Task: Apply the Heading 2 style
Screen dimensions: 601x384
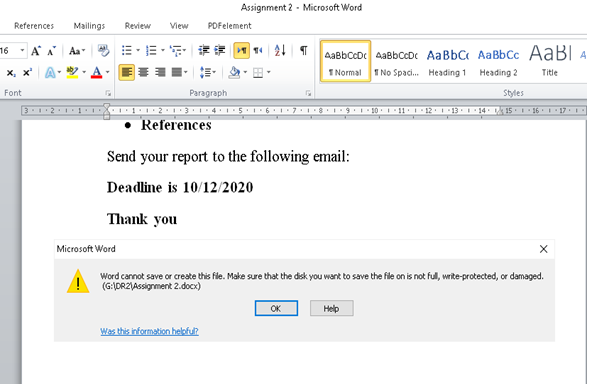Action: click(x=498, y=61)
